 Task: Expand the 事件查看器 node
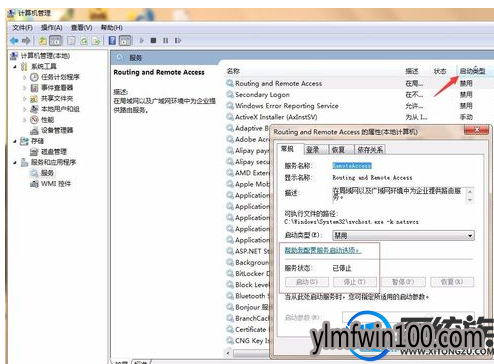(25, 88)
